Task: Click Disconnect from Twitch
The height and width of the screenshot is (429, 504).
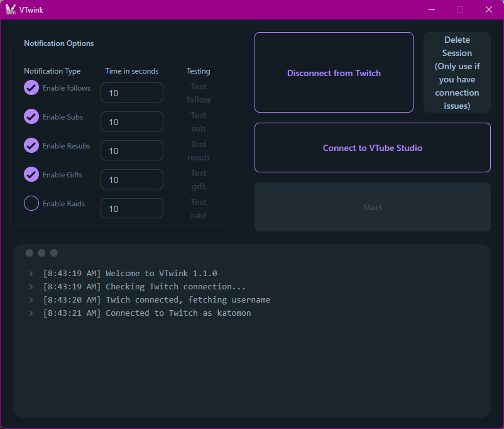Action: pos(334,72)
